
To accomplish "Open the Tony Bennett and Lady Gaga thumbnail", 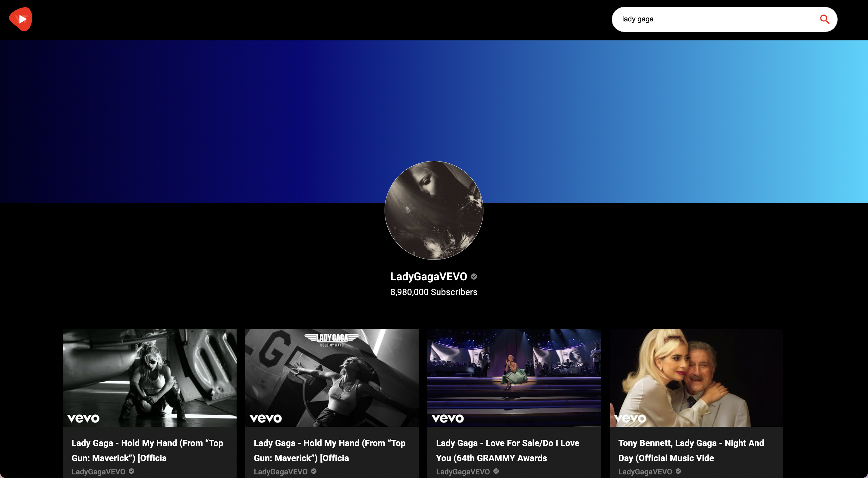I will [696, 377].
